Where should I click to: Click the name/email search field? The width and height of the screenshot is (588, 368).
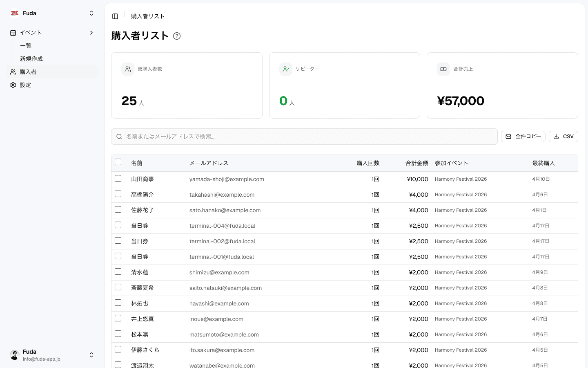click(x=304, y=137)
